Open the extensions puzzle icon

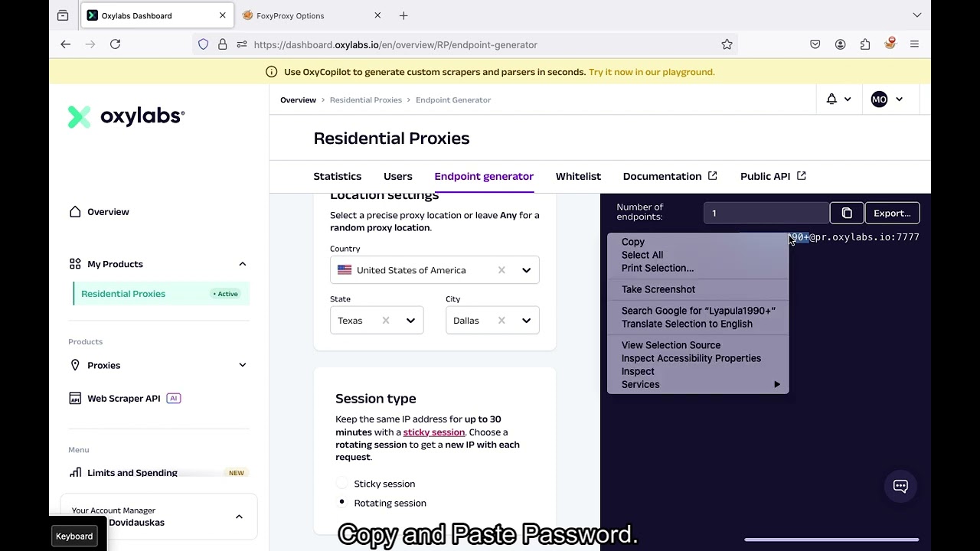[865, 44]
